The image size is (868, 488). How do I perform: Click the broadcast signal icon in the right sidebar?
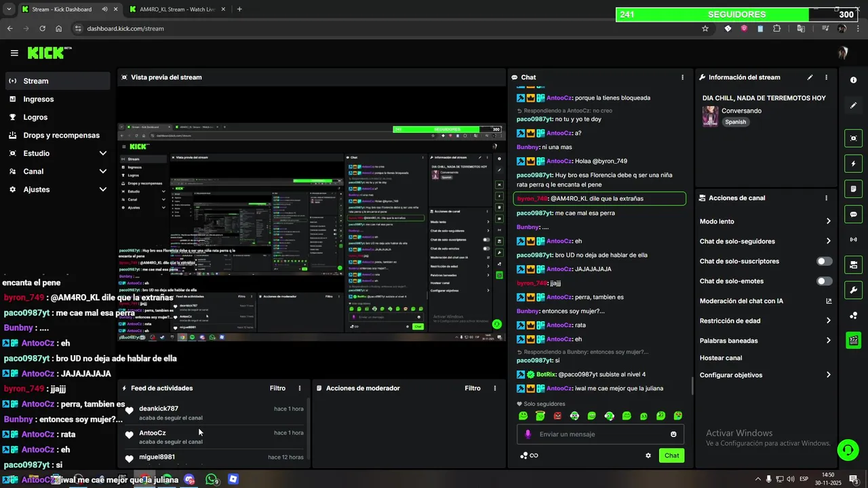pos(853,239)
